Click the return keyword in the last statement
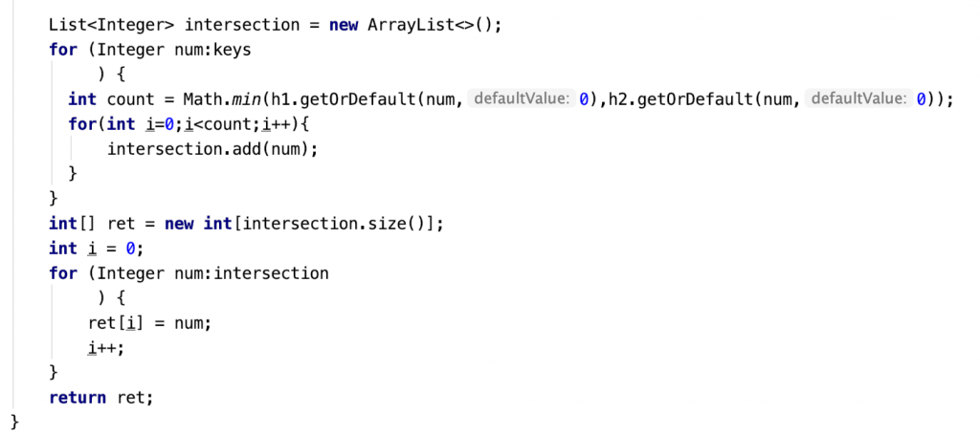The height and width of the screenshot is (435, 980). point(78,398)
